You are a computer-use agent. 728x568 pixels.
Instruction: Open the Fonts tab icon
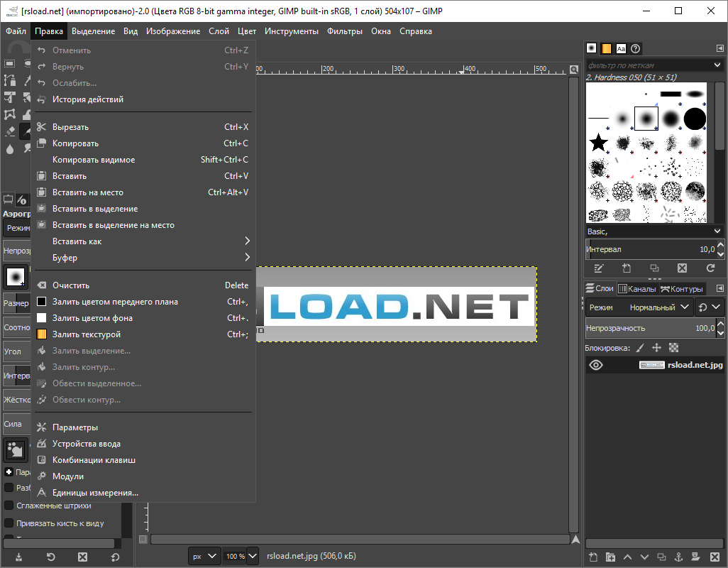[622, 48]
